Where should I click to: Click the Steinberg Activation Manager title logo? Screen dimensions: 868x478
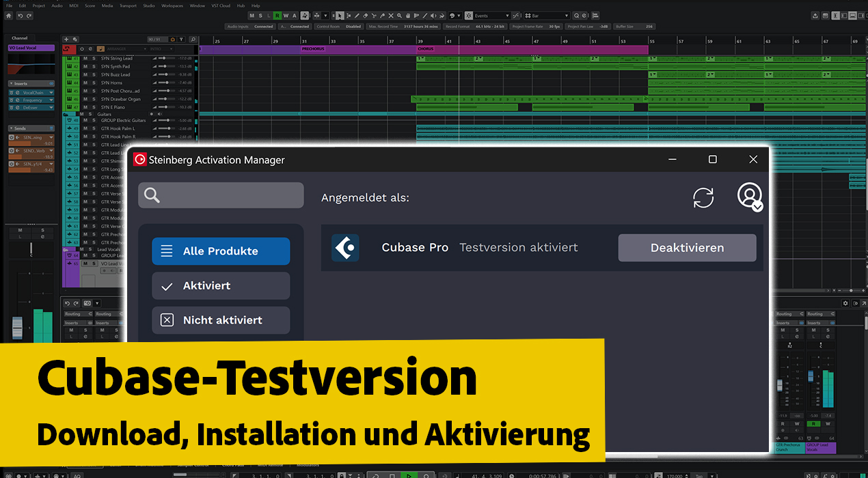140,159
